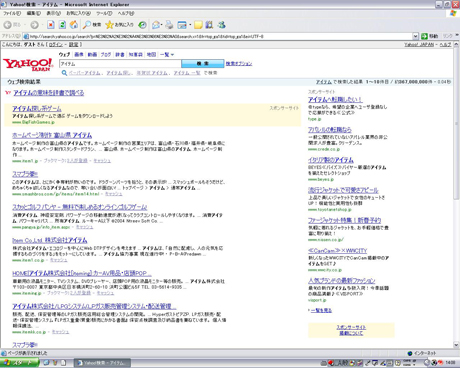Click the 移動 Go button
The height and width of the screenshot is (368, 460).
tap(430, 36)
